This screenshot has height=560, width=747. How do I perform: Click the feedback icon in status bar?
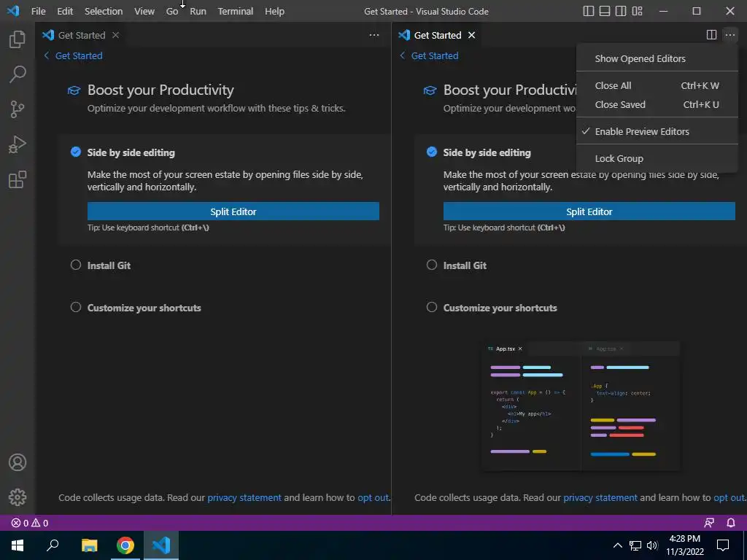pyautogui.click(x=709, y=523)
